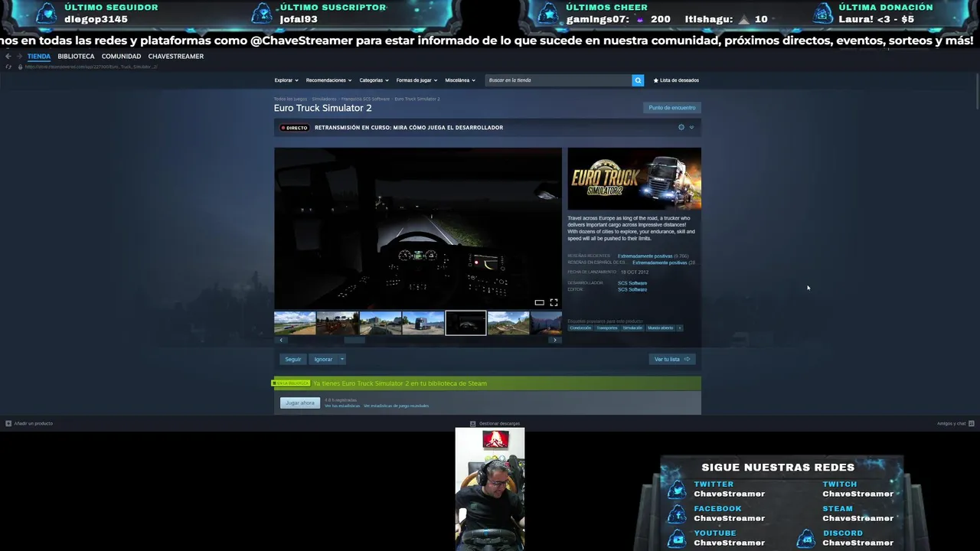
Task: Click the padlock icon beside the URL
Action: [20, 67]
